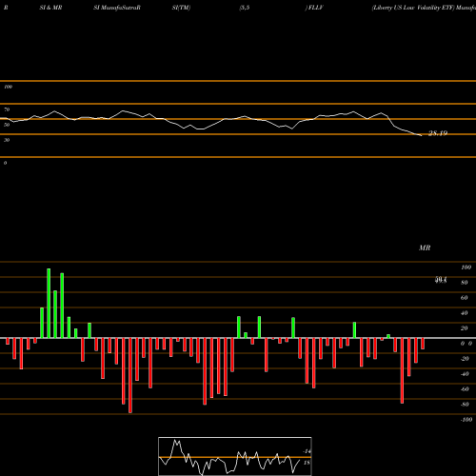Click the 0 label below the RSI scale

(x=5, y=163)
